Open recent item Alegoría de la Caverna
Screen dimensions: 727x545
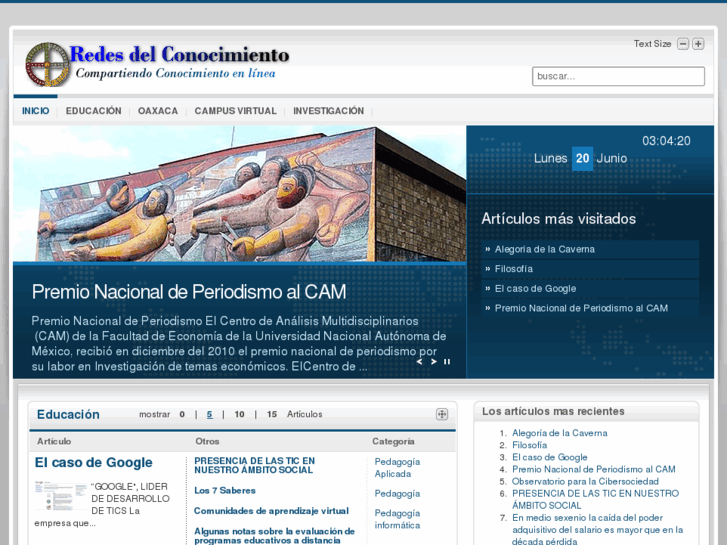tap(560, 433)
